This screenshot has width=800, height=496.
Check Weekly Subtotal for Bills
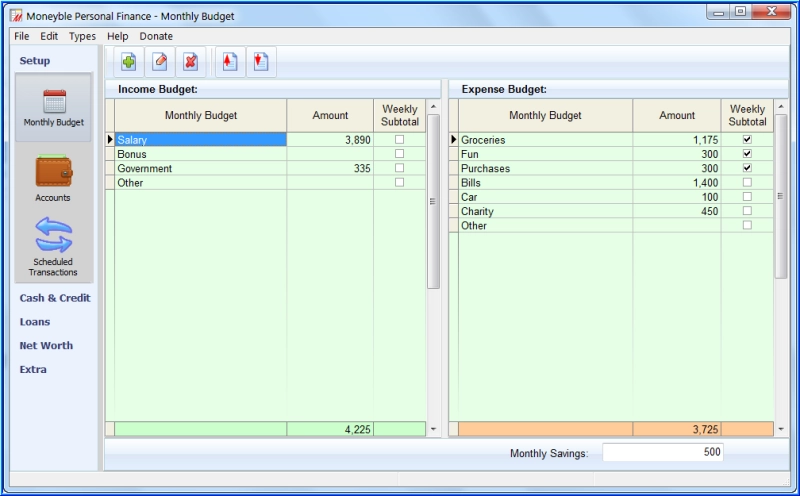(747, 182)
